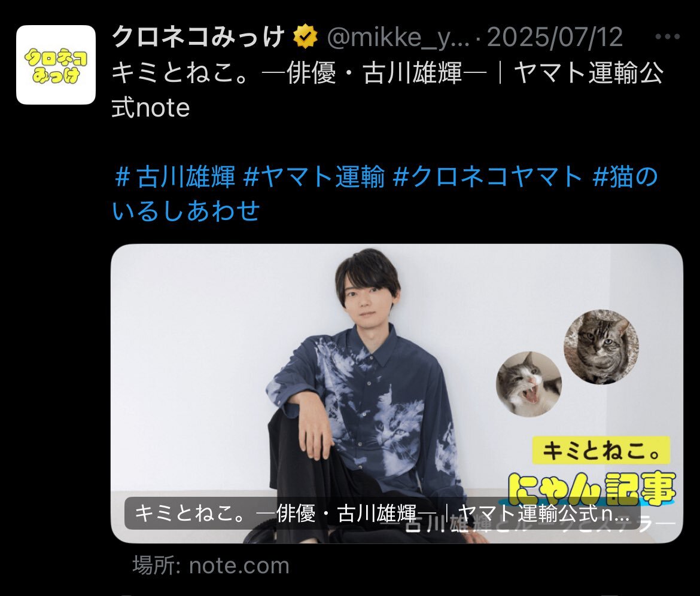Open the クロネコみっけ profile avatar
Screen dimensions: 700x596
pyautogui.click(x=56, y=65)
